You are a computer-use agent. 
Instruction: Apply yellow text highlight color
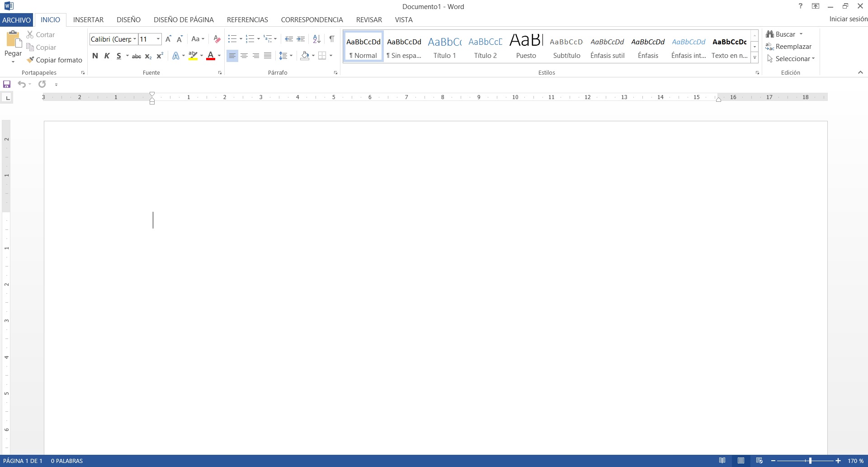click(193, 56)
